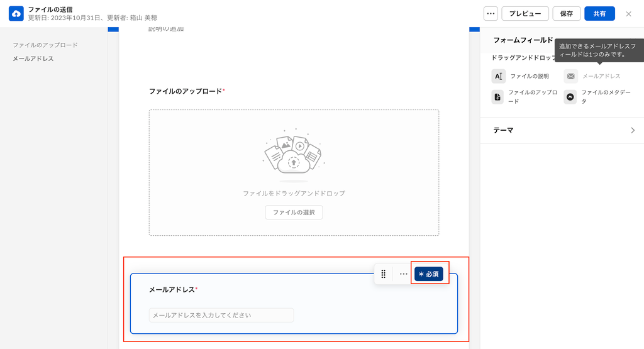
Task: Grab the drag handle on email field
Action: pos(384,274)
